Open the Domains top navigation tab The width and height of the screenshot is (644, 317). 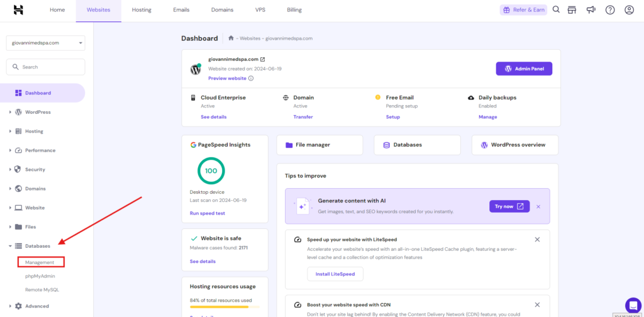pos(222,10)
